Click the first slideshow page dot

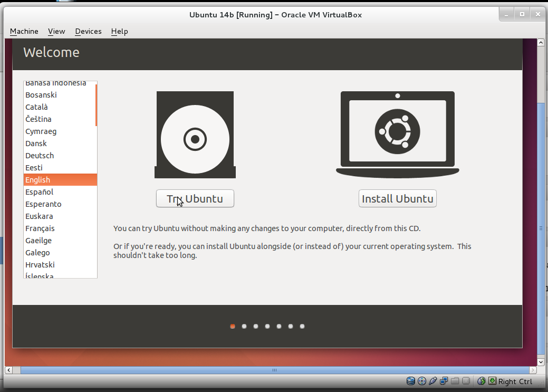[232, 326]
